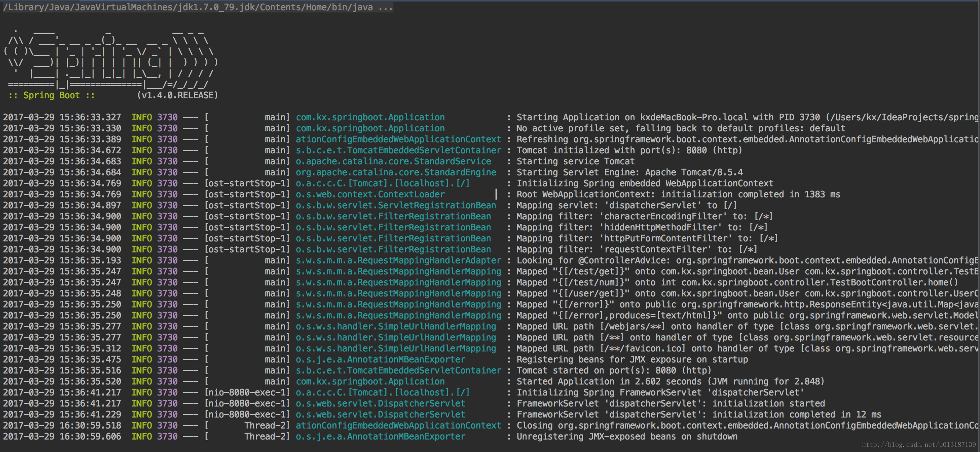
Task: Click the 'Starting service Tomcat' message
Action: pos(576,161)
